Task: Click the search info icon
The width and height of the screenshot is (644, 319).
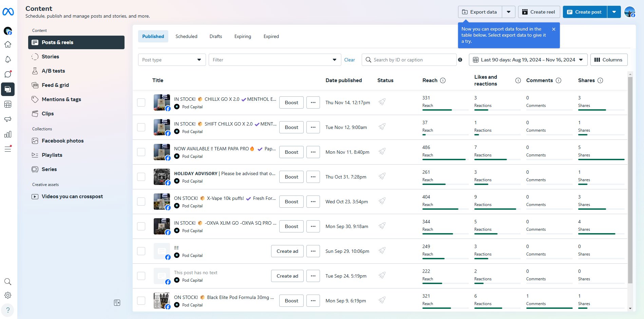Action: 460,60
